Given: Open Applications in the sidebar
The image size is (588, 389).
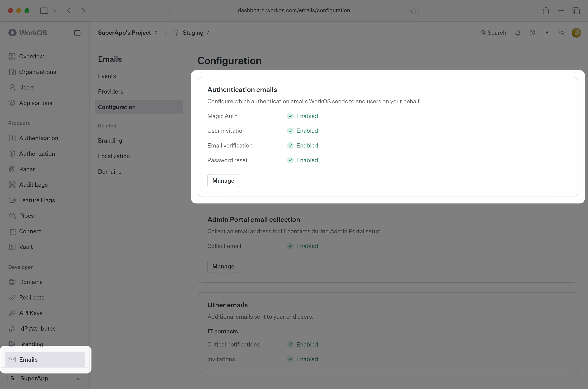Looking at the screenshot, I should [45, 103].
